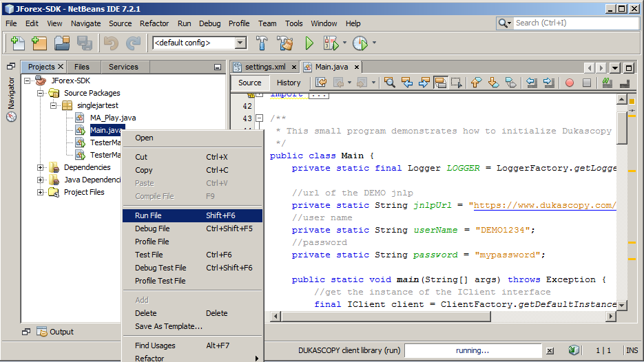Click the Last Edit icon in editor toolbar

[x=321, y=83]
